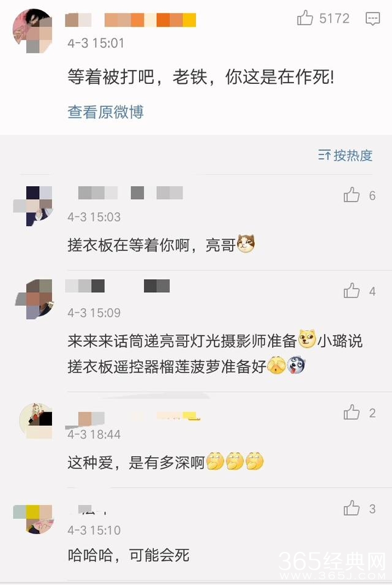Select the comment 哈哈哈，可能会死
392x585 pixels.
(128, 555)
